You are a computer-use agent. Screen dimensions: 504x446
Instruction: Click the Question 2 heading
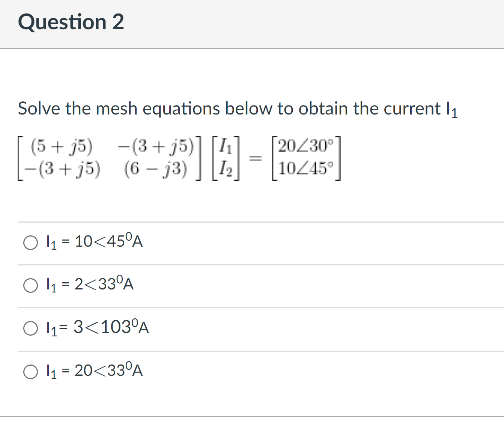[71, 23]
